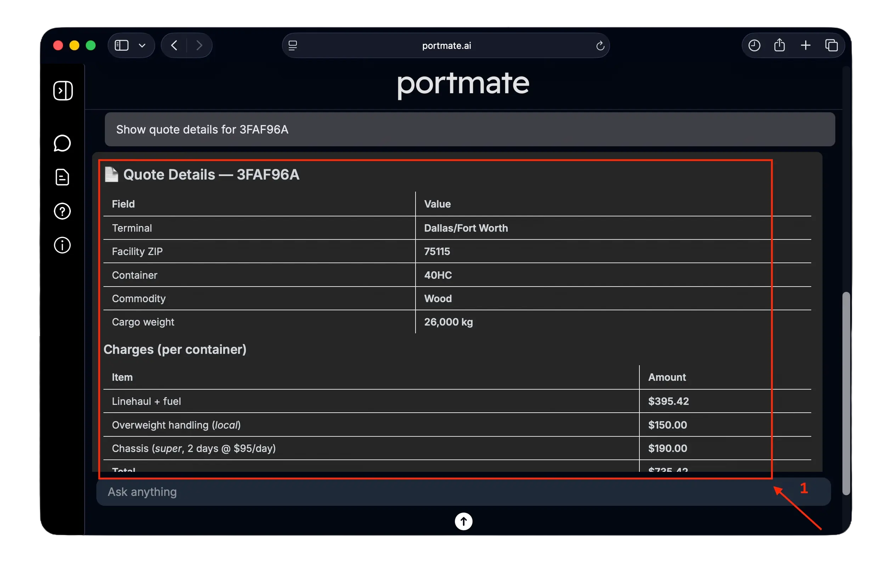Click the 'Overweight handling (local)' row label

pos(176,424)
